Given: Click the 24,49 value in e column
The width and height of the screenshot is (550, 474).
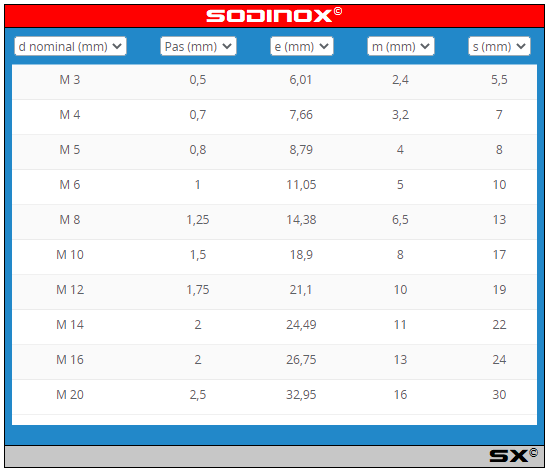Looking at the screenshot, I should [x=301, y=325].
